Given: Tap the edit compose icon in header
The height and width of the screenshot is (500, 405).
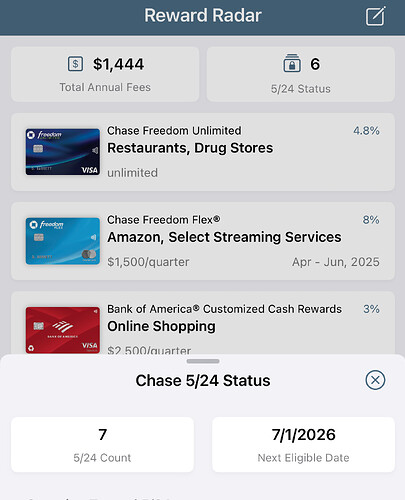Looking at the screenshot, I should click(376, 16).
